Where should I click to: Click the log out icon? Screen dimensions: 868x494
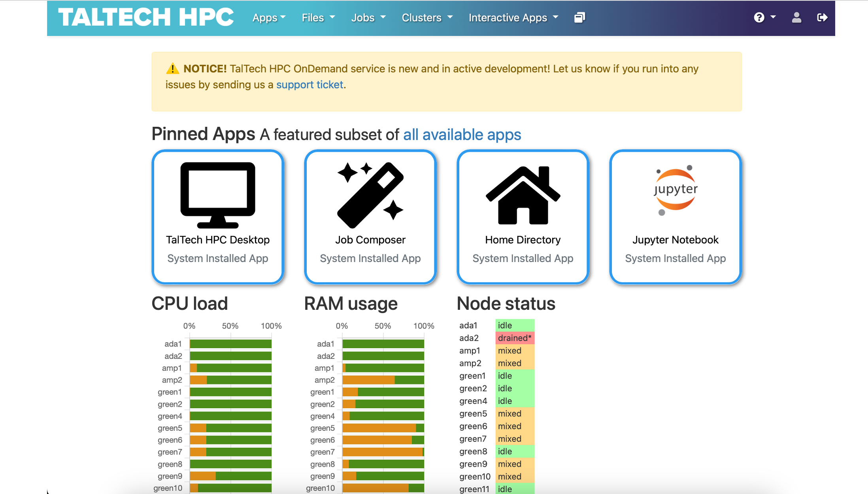click(822, 17)
